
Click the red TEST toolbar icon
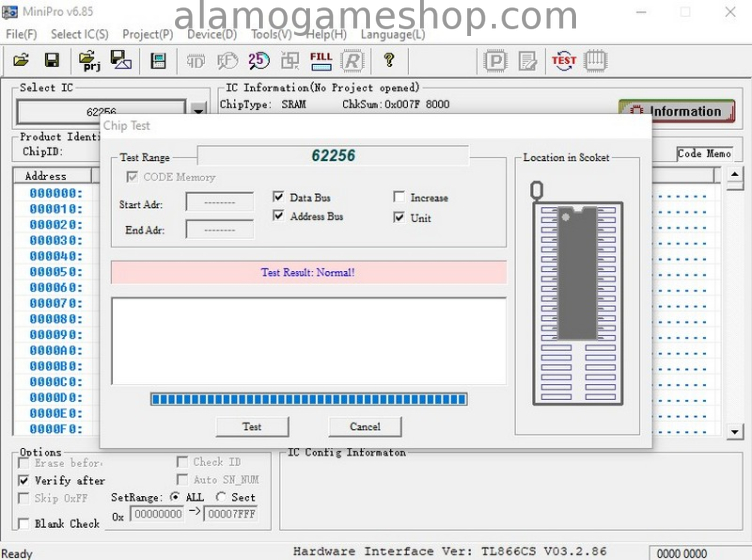pyautogui.click(x=564, y=60)
